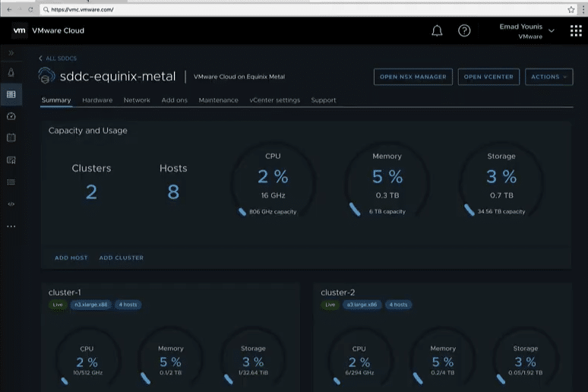Switch to the Hardware tab
Viewport: 588px width, 392px height.
point(97,100)
